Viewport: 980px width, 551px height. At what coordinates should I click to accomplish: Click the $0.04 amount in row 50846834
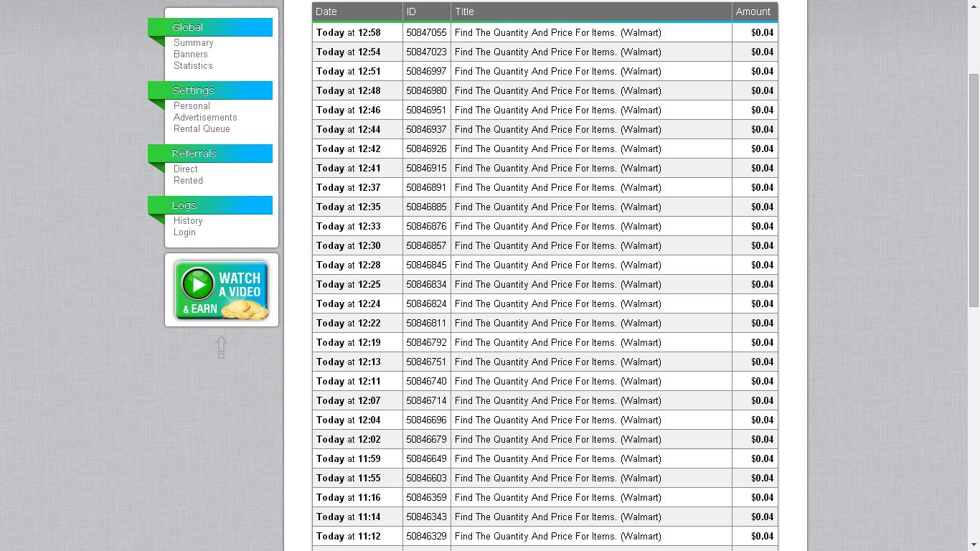coord(762,284)
